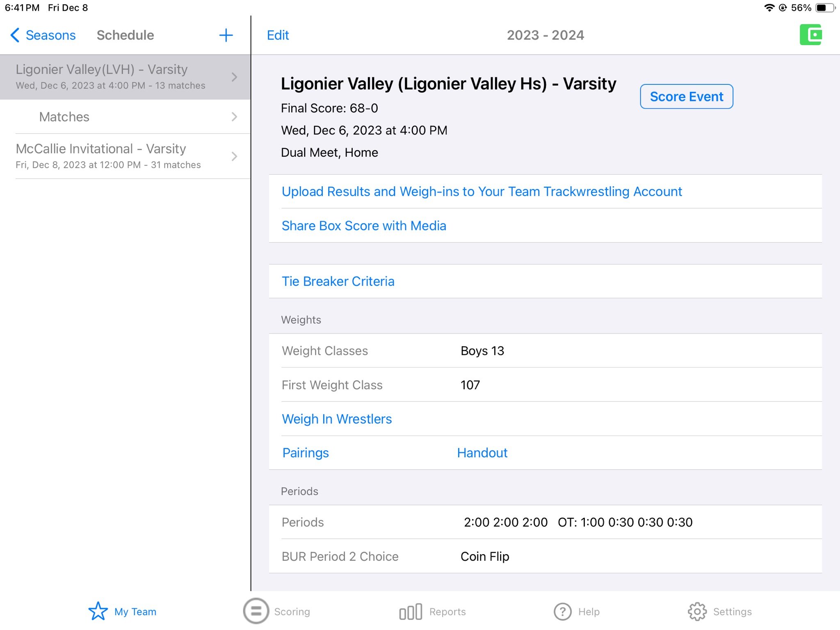Image resolution: width=840 pixels, height=630 pixels.
Task: Tap the First Weight Class value 107
Action: pyautogui.click(x=470, y=385)
